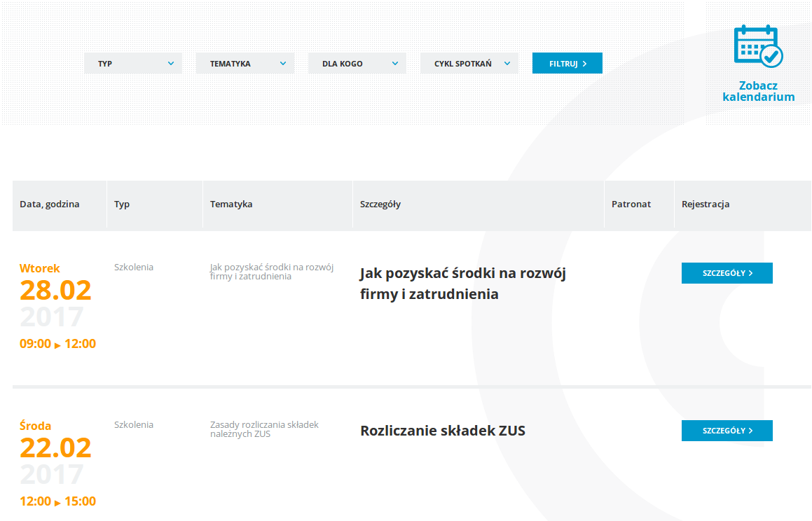The height and width of the screenshot is (521, 812).
Task: Select Szkolenia type in the Wtorek row
Action: (x=134, y=267)
